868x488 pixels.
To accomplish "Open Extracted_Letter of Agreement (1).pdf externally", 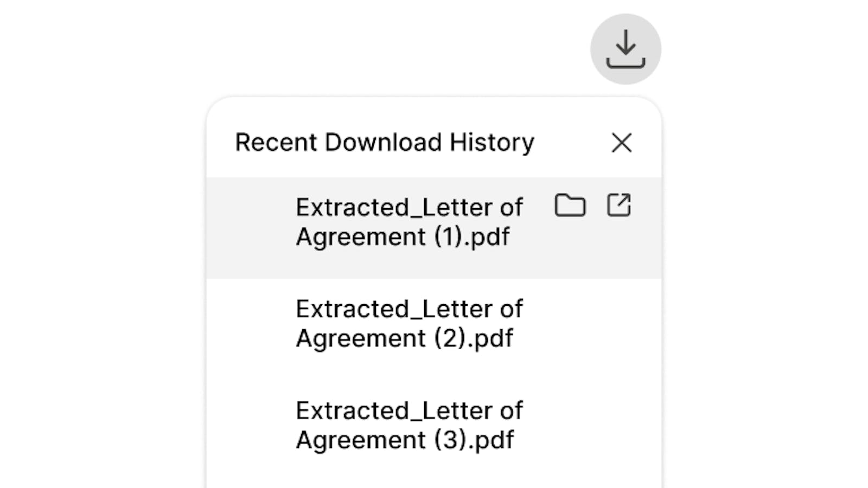I will tap(618, 206).
